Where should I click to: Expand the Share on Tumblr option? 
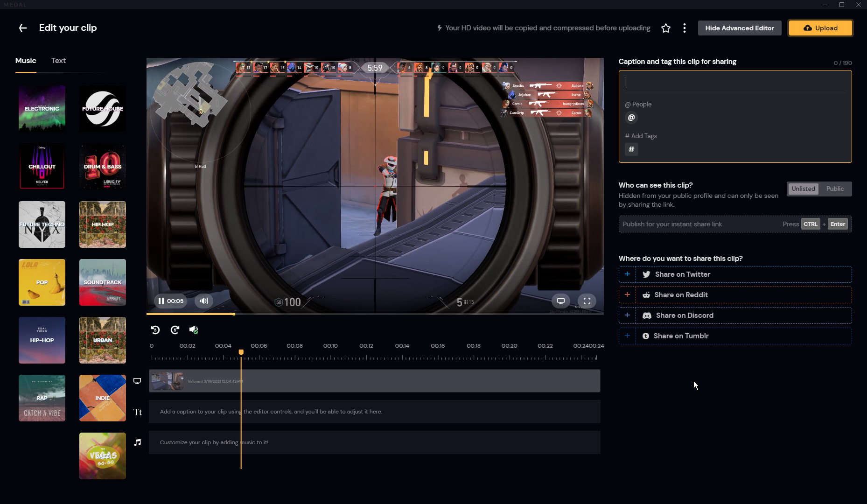[x=627, y=336]
